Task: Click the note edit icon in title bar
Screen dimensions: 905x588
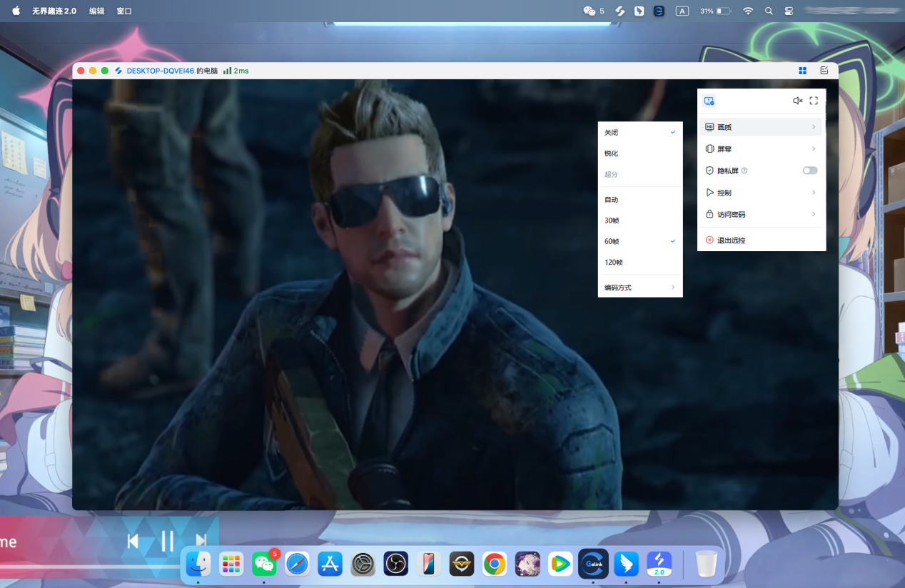Action: click(824, 71)
